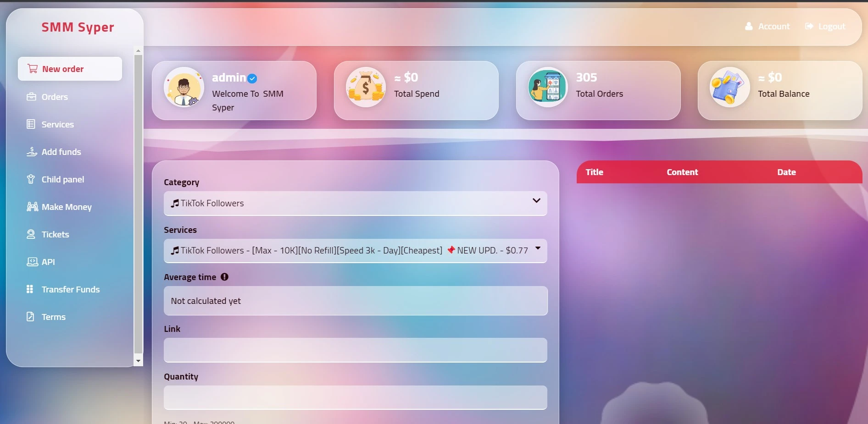This screenshot has width=868, height=424.
Task: Click the Orders briefcase icon
Action: [x=31, y=97]
